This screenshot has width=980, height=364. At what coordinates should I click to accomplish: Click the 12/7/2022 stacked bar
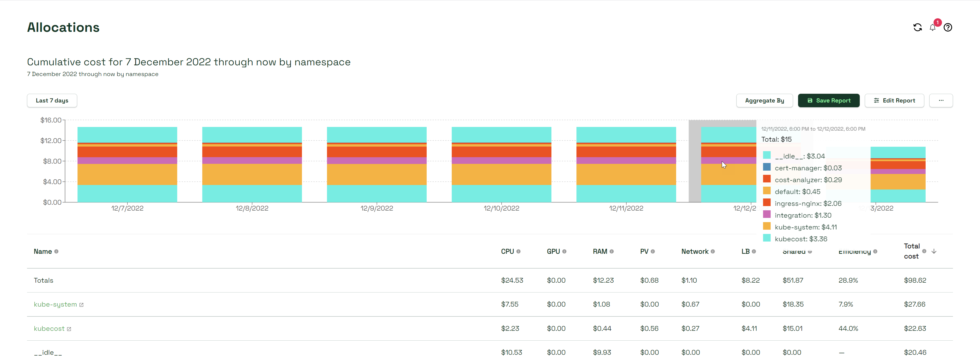coord(127,164)
